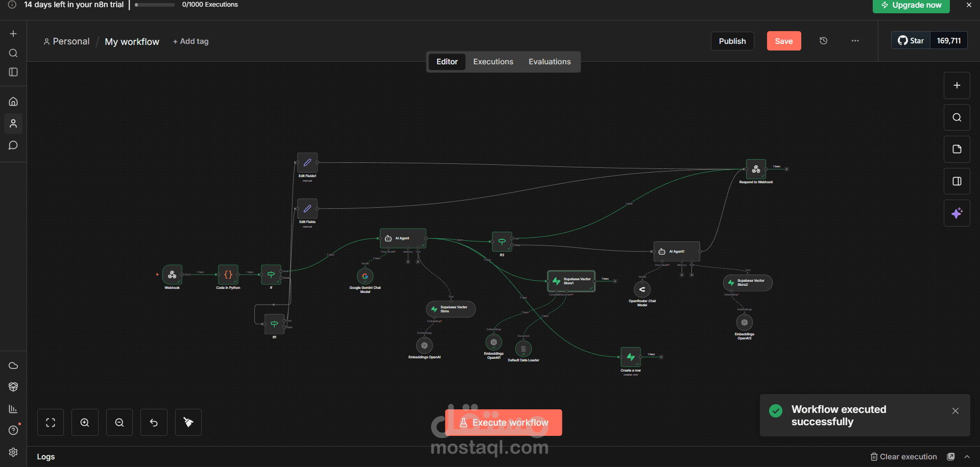Select the Edit Fields1 node
980x467 pixels.
(307, 163)
